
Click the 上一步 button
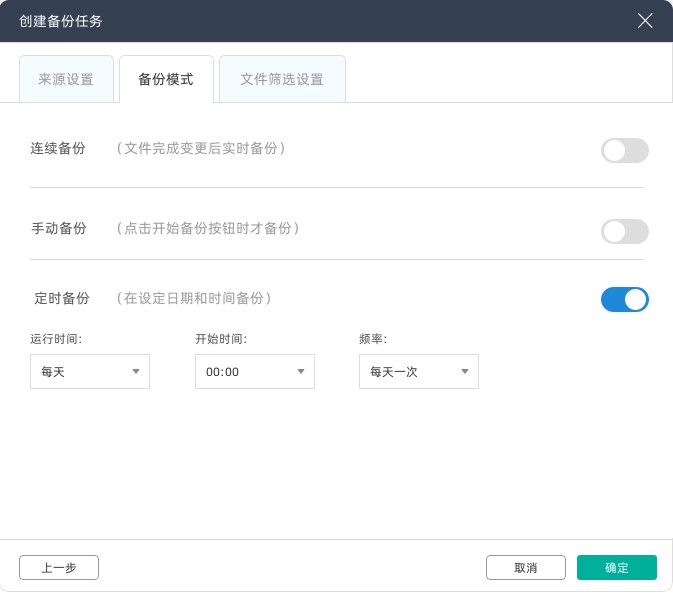click(59, 568)
